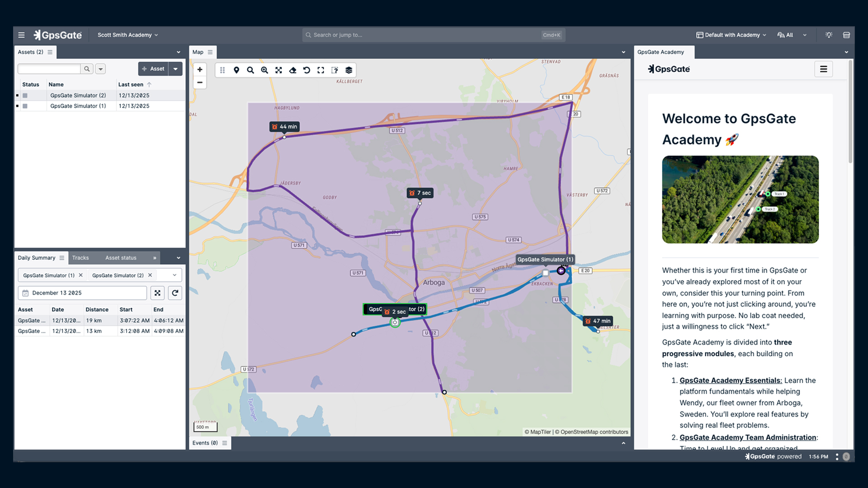
Task: Click the eraser icon in map toolbar
Action: pyautogui.click(x=292, y=70)
